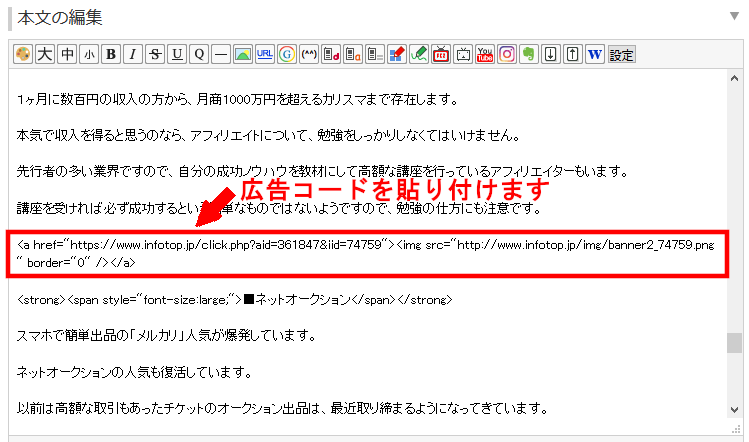Click the Evernote elephant icon
This screenshot has height=442, width=749.
coord(528,54)
